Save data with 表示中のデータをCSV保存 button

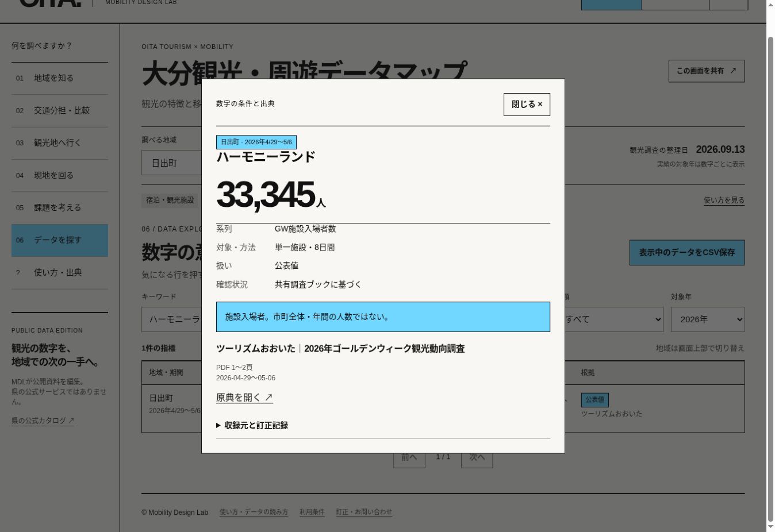[x=687, y=253]
